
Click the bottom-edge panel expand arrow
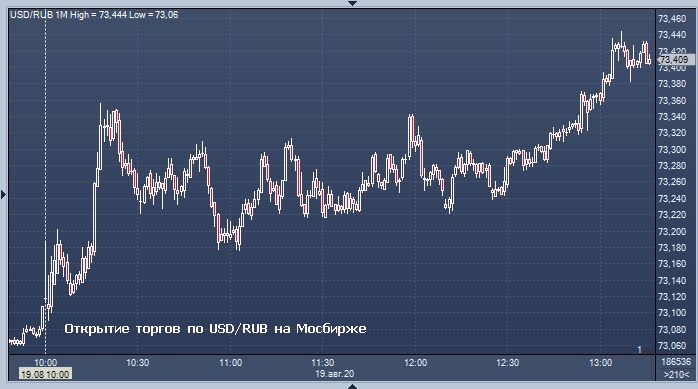(352, 386)
